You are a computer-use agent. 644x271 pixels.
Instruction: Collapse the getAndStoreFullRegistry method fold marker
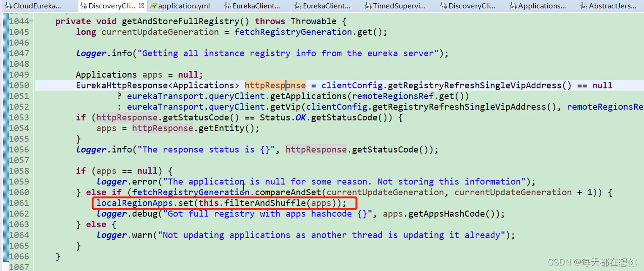[x=31, y=21]
